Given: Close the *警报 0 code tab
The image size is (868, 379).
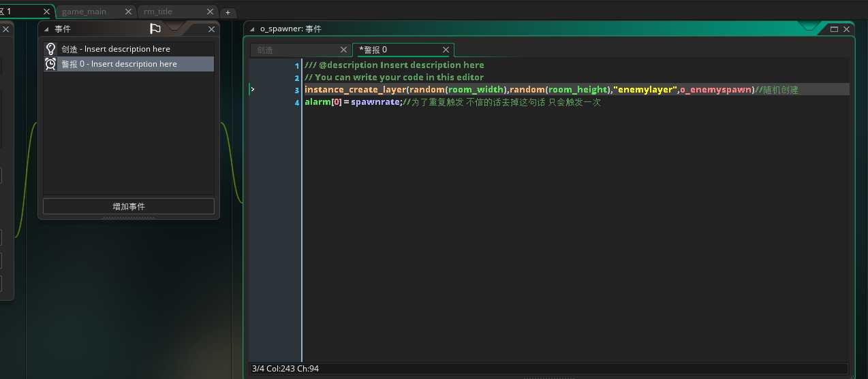Looking at the screenshot, I should click(446, 50).
